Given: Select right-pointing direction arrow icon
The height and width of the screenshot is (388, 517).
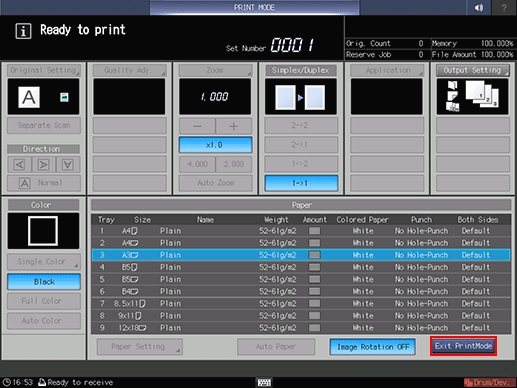Looking at the screenshot, I should tap(44, 164).
